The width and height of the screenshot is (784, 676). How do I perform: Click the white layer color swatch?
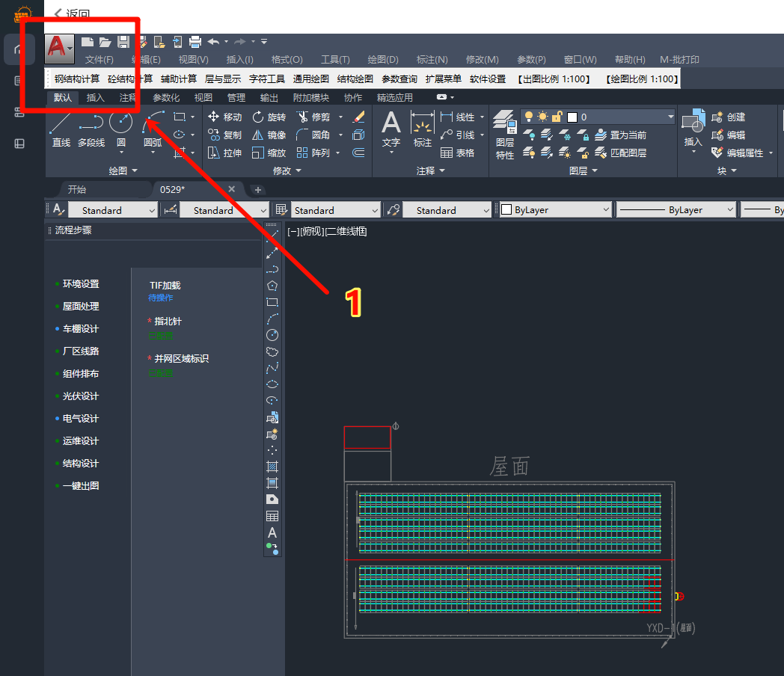click(572, 117)
